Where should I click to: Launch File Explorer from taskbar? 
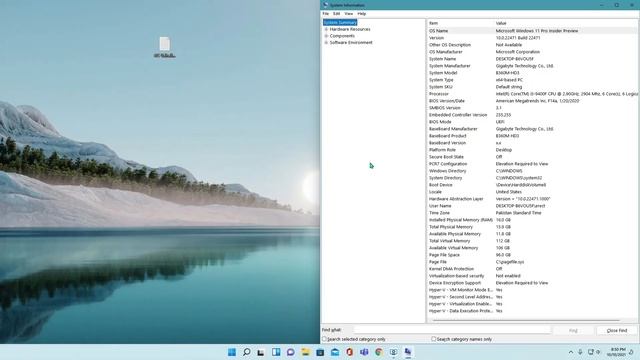[305, 352]
